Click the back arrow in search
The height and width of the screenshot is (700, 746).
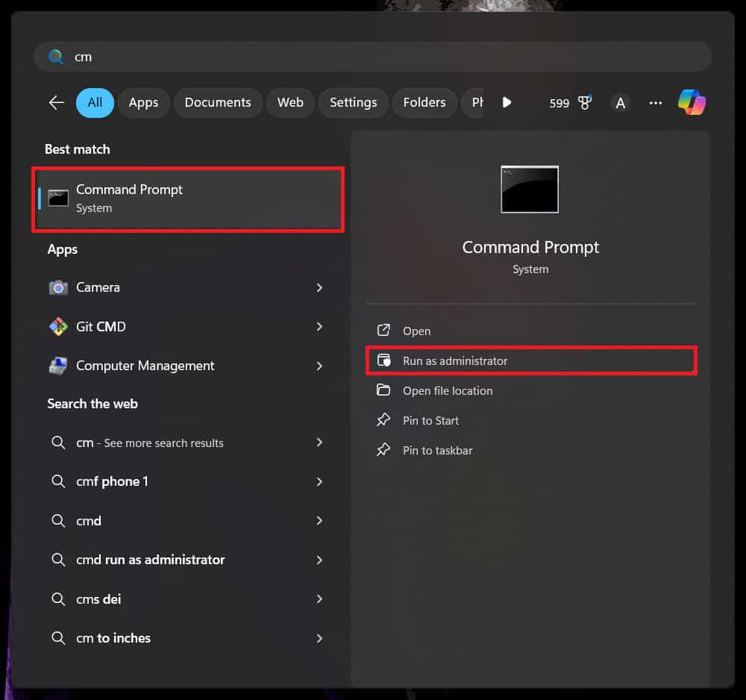point(57,102)
